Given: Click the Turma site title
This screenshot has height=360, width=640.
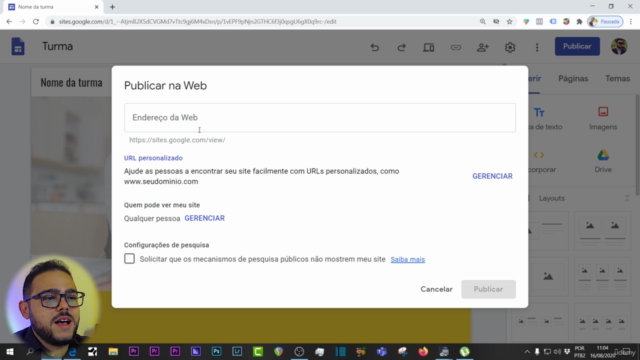Looking at the screenshot, I should [57, 47].
